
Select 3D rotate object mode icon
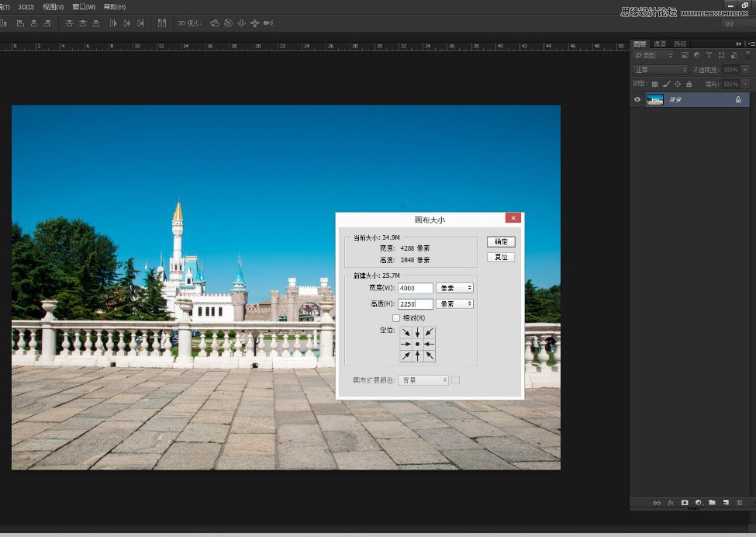(215, 23)
